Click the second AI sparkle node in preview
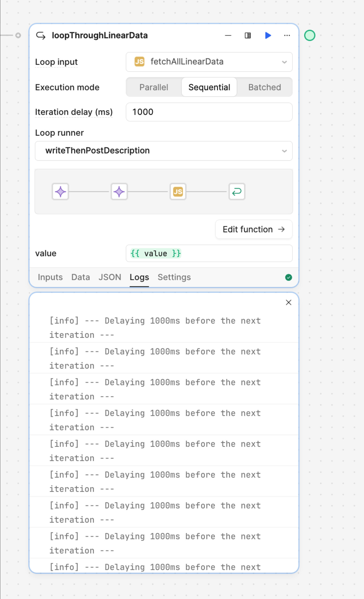364x599 pixels. 119,192
